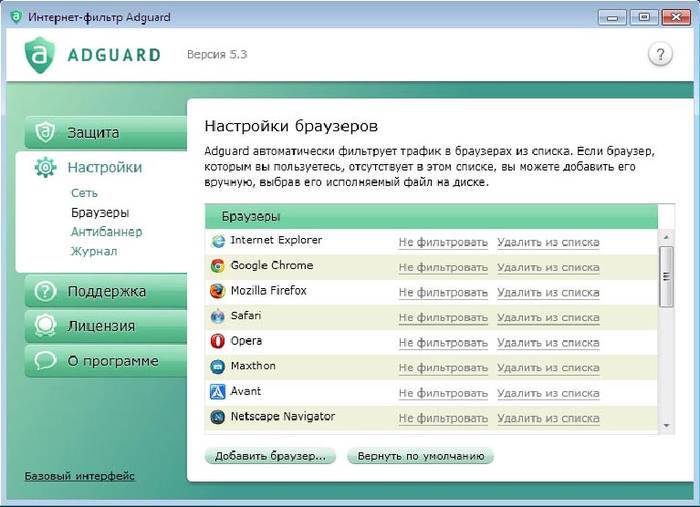The height and width of the screenshot is (507, 700).
Task: Select the Avant row name
Action: pyautogui.click(x=245, y=391)
